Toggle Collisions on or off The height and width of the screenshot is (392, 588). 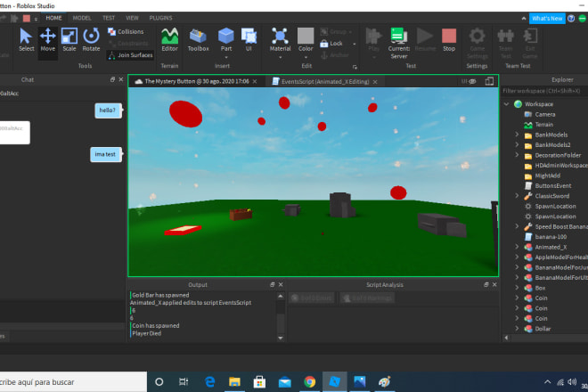tap(126, 32)
